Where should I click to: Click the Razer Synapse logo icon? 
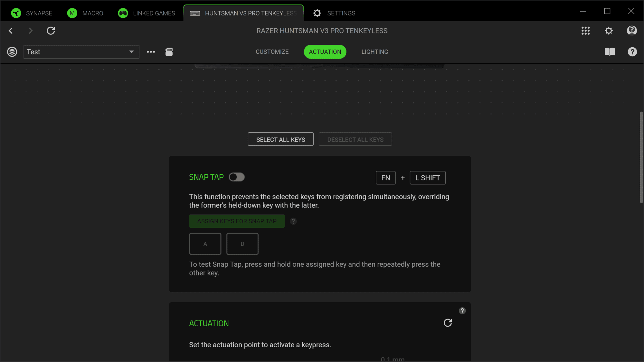[16, 13]
